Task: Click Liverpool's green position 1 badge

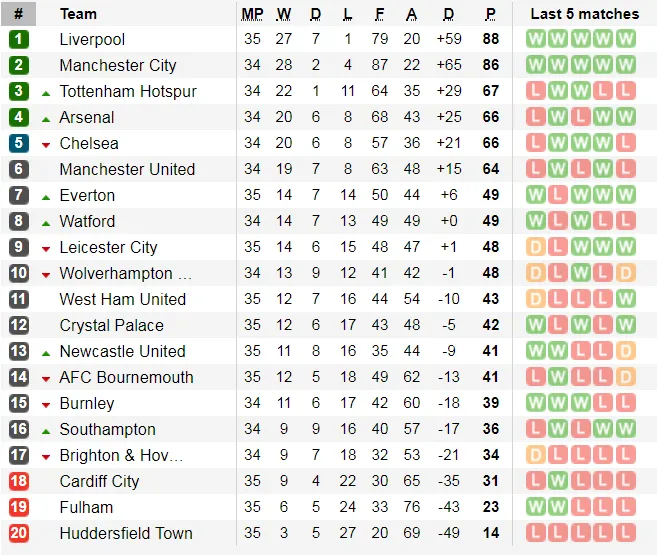Action: click(x=19, y=39)
